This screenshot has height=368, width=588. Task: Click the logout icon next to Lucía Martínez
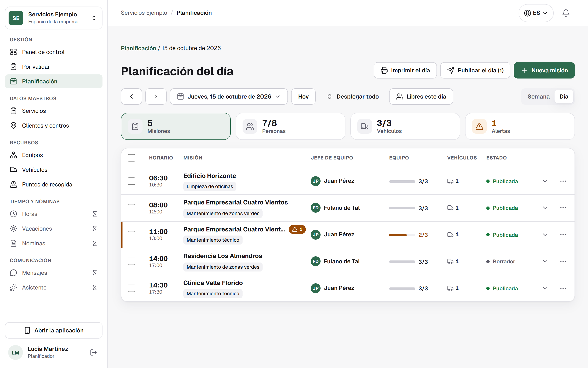coord(94,352)
